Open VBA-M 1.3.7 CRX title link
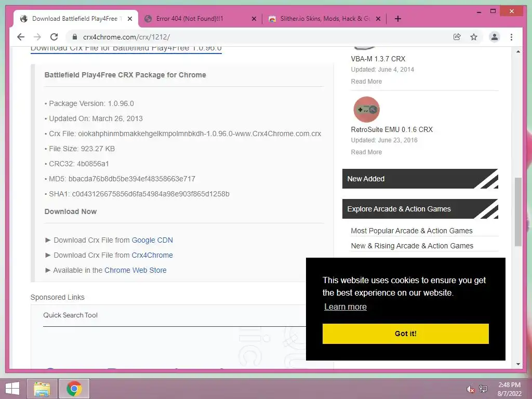 click(x=378, y=59)
